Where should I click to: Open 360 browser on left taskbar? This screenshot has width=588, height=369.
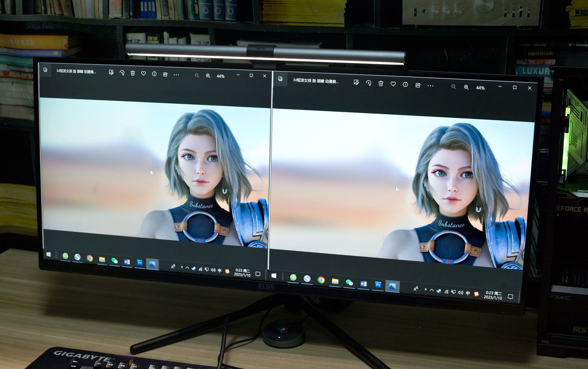click(x=65, y=256)
